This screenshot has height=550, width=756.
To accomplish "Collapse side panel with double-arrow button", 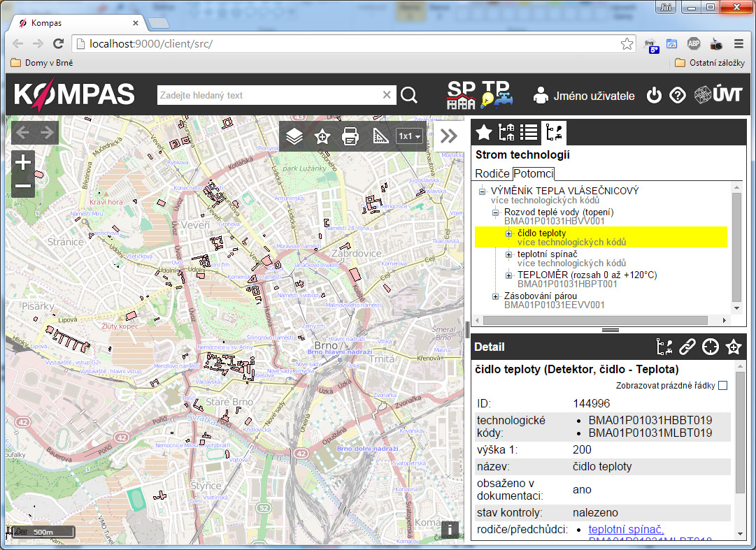I will (449, 136).
